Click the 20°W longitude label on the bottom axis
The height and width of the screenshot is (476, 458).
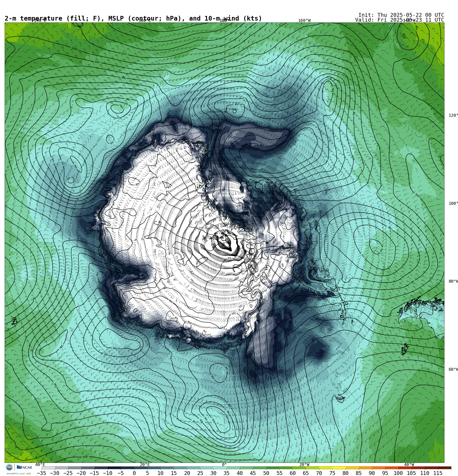click(304, 465)
